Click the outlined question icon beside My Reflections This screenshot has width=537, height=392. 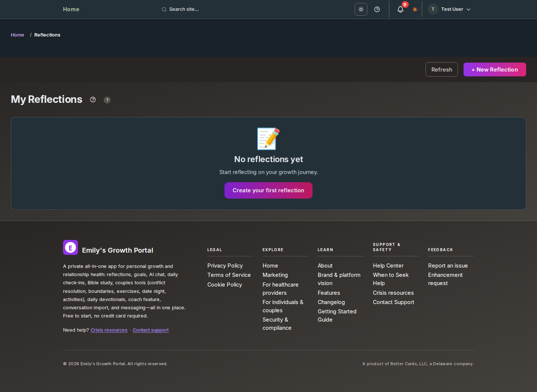pos(93,99)
